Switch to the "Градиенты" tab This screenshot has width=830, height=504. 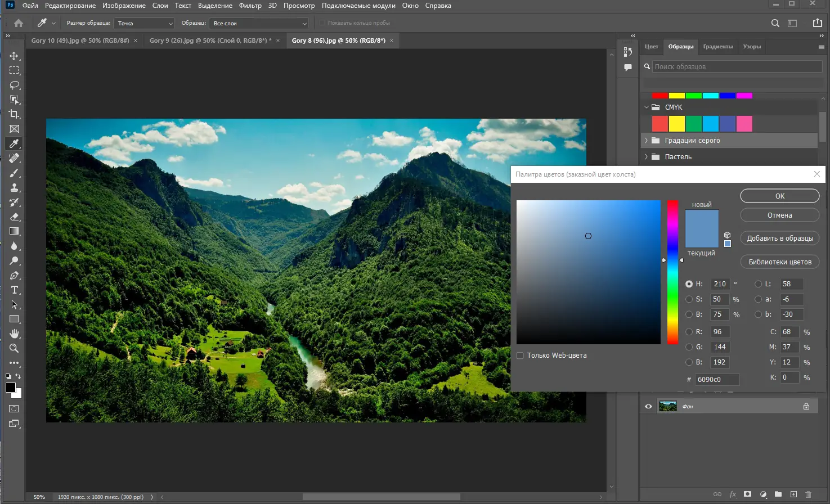[718, 47]
